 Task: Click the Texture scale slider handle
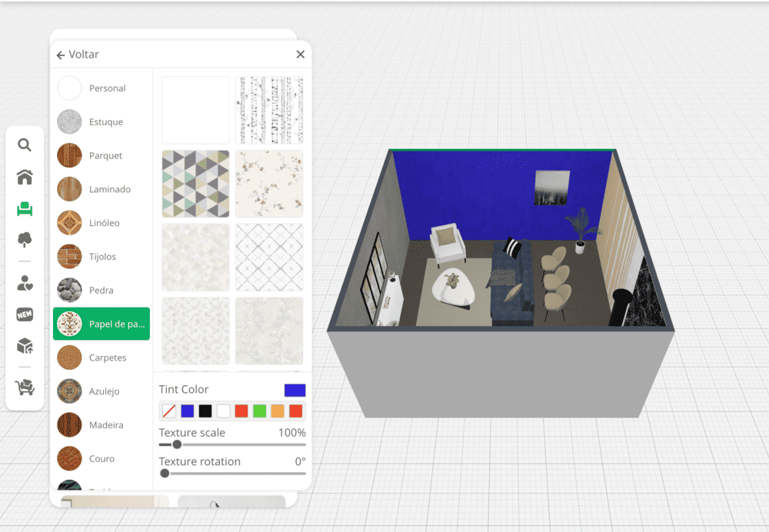tap(177, 444)
